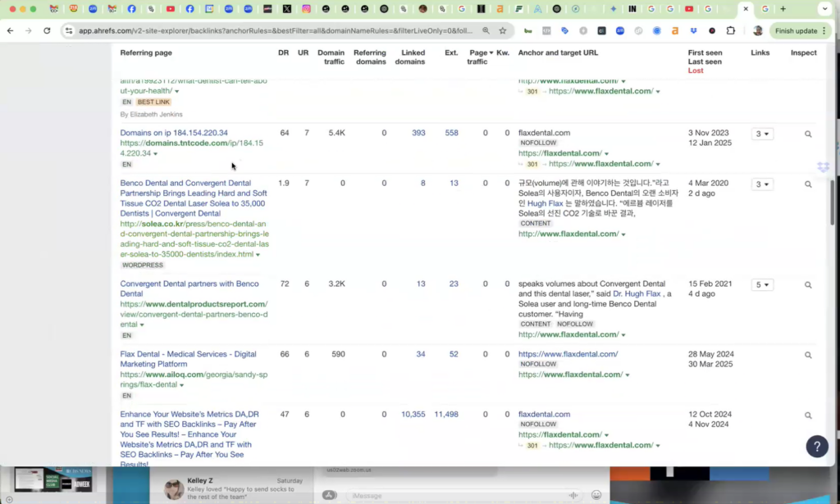Image resolution: width=840 pixels, height=504 pixels.
Task: Click 'By Elizabeth Jenkins' author text
Action: click(x=151, y=115)
